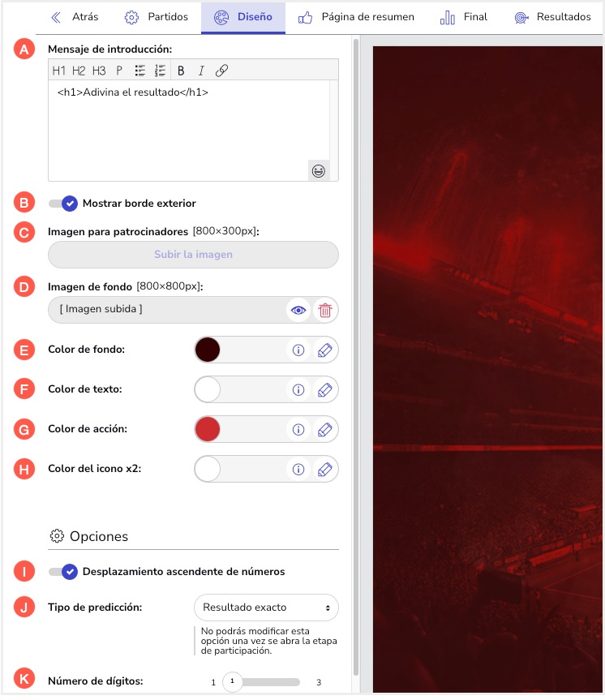Click Subir la imagen button

point(193,255)
